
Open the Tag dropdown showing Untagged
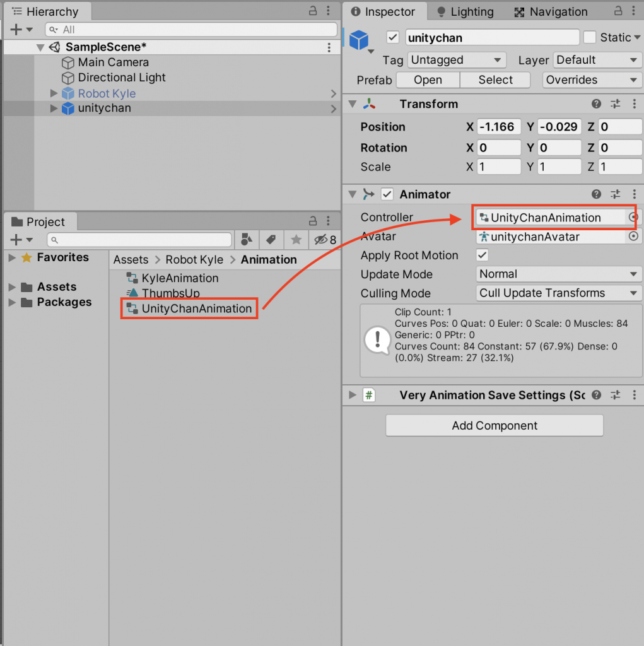[457, 60]
